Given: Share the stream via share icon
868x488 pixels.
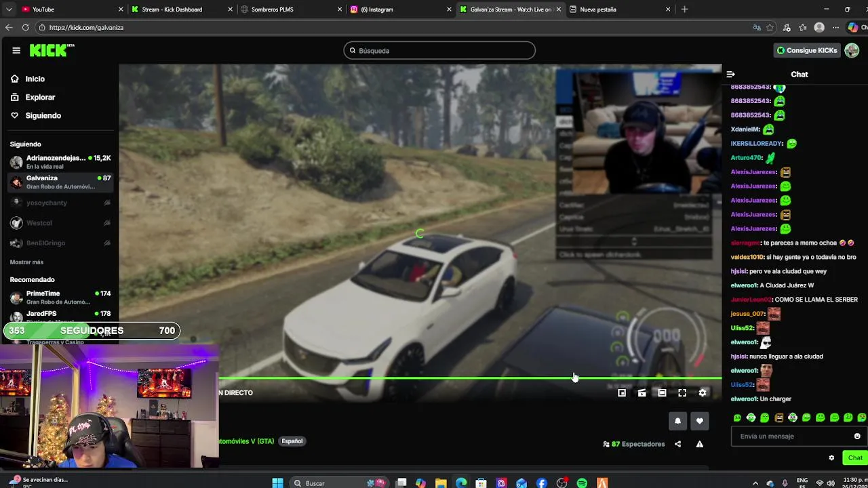Looking at the screenshot, I should [x=677, y=444].
